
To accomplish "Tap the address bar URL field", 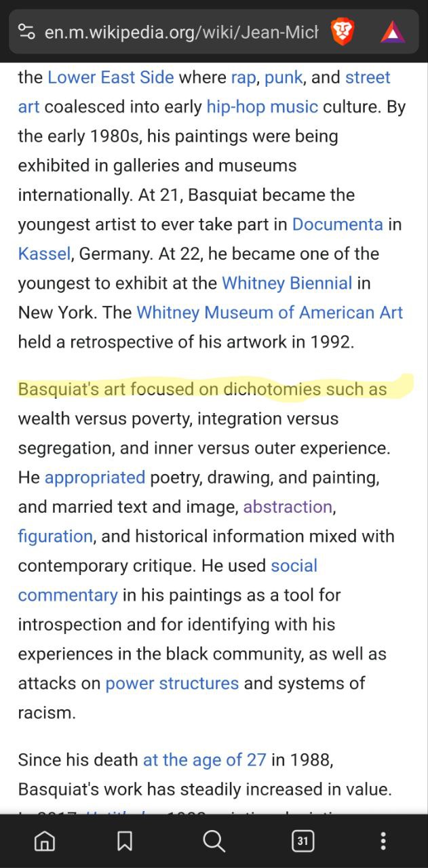I will [181, 32].
